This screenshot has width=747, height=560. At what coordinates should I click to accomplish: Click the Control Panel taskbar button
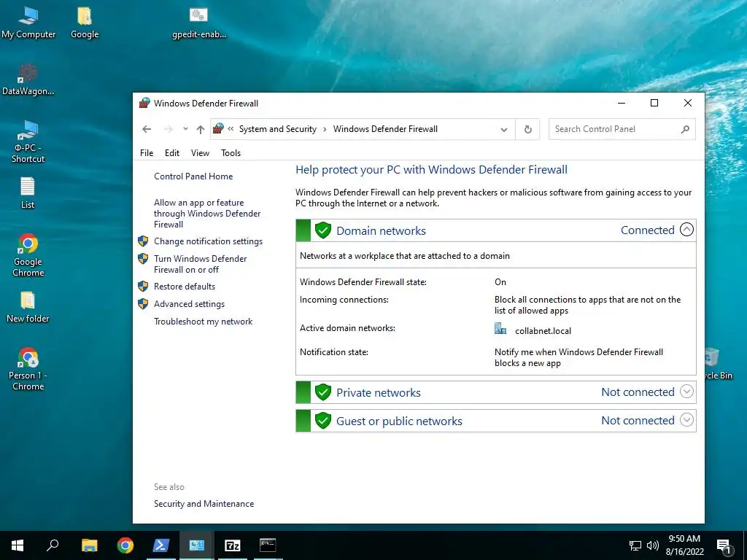197,545
